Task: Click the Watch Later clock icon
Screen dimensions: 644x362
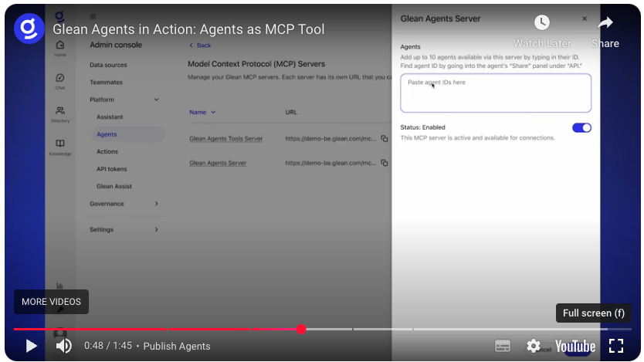Action: coord(542,22)
